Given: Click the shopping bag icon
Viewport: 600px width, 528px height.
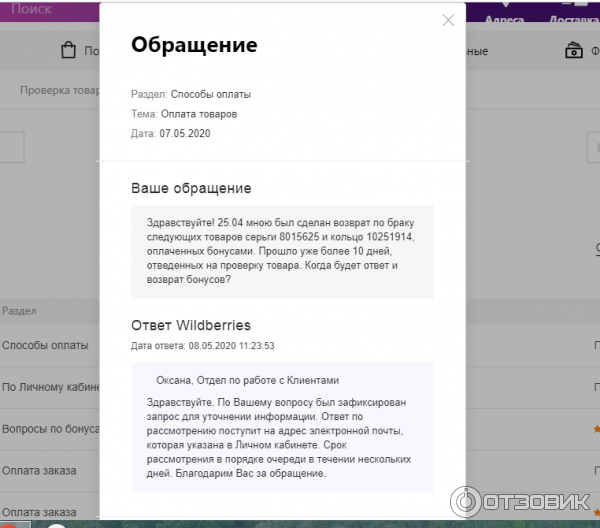Looking at the screenshot, I should pyautogui.click(x=68, y=50).
